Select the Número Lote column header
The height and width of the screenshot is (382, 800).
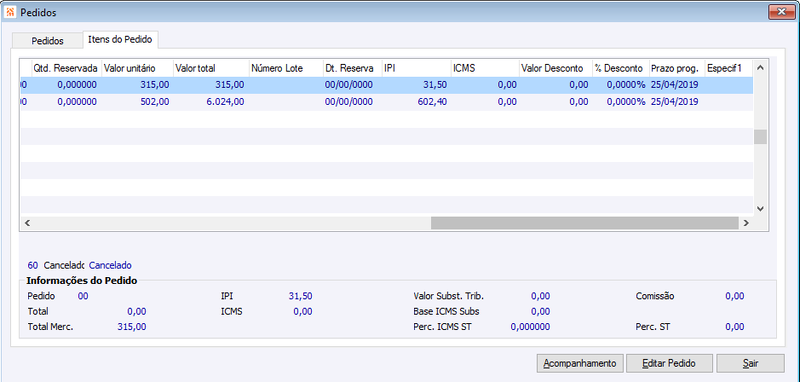286,68
